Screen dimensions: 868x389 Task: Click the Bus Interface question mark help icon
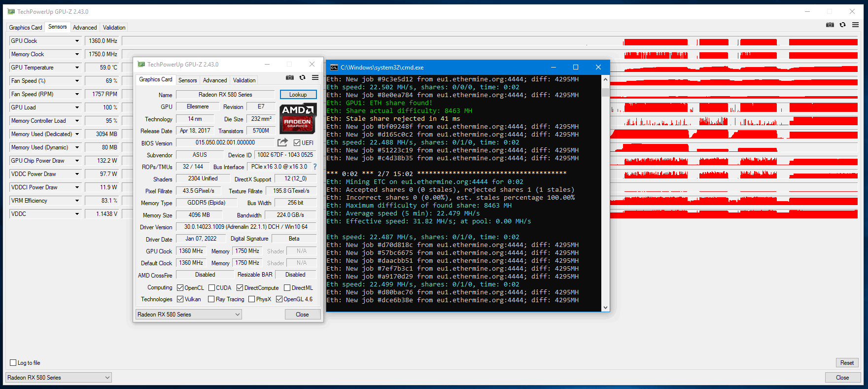pyautogui.click(x=315, y=167)
